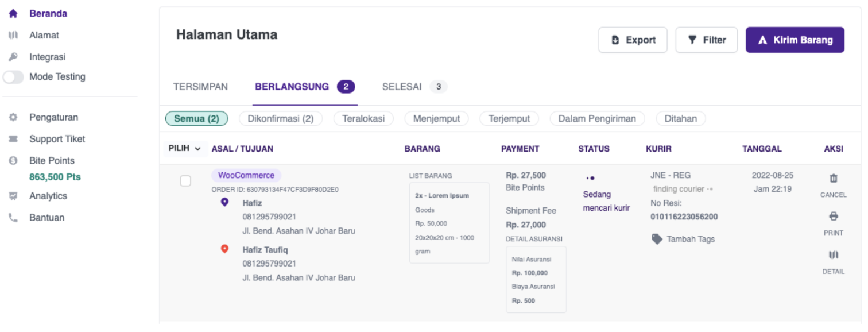Click the 863,500 Pts balance text
The image size is (868, 332).
click(55, 177)
